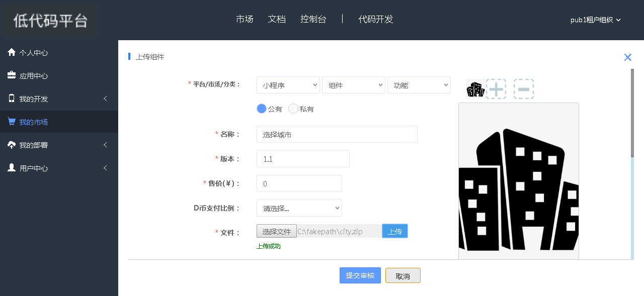Viewport: 644px width, 296px height.
Task: Open the 组件 market dropdown
Action: coord(353,85)
